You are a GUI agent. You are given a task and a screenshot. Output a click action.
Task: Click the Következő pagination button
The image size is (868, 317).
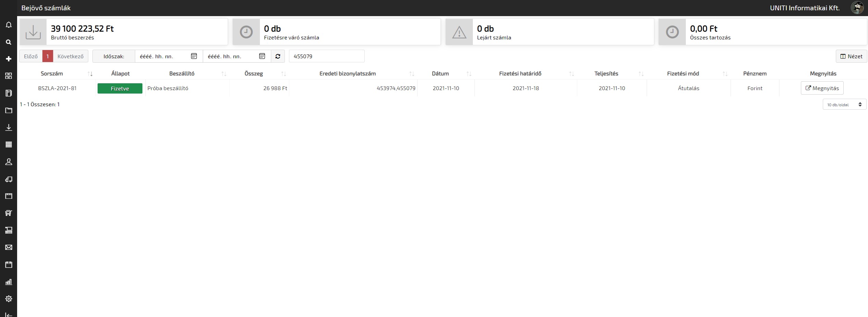(x=71, y=56)
